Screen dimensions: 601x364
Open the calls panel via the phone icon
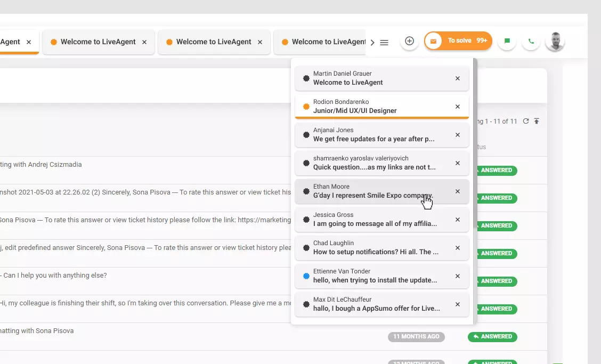pyautogui.click(x=531, y=42)
